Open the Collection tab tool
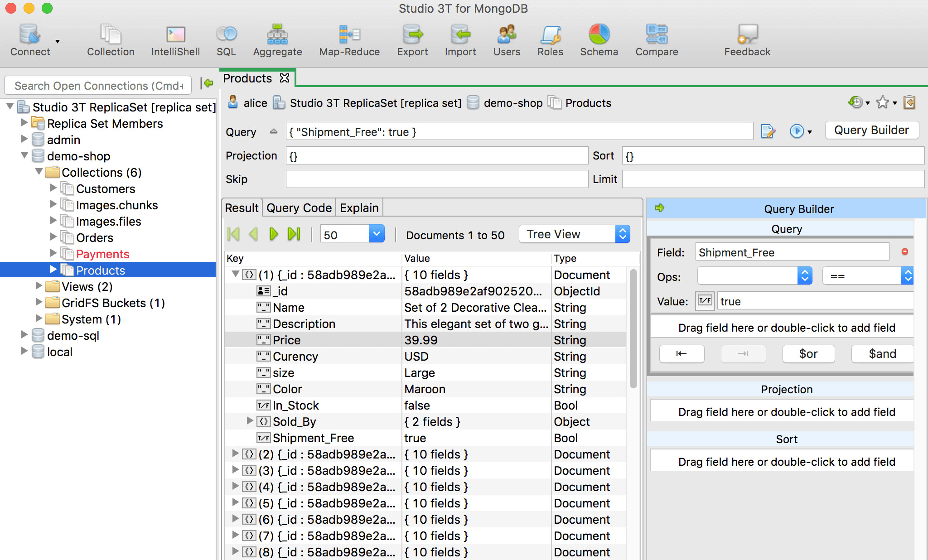The height and width of the screenshot is (560, 928). pyautogui.click(x=111, y=40)
